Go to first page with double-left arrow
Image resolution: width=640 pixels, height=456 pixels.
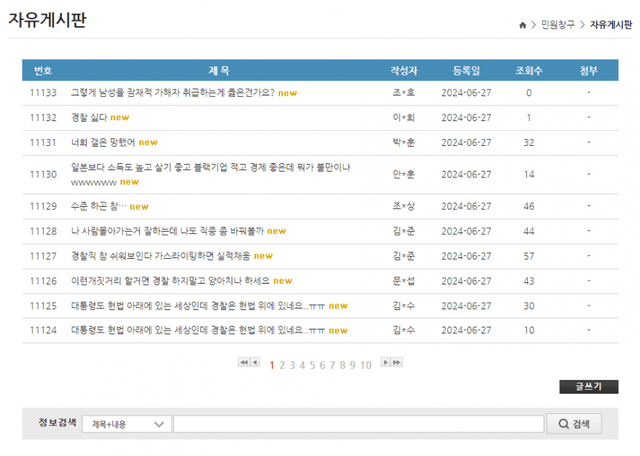[243, 363]
